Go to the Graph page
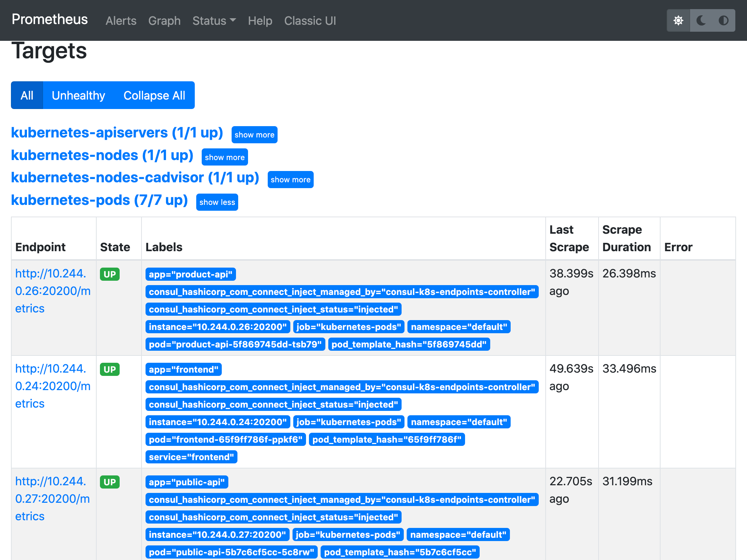This screenshot has width=747, height=560. (164, 21)
